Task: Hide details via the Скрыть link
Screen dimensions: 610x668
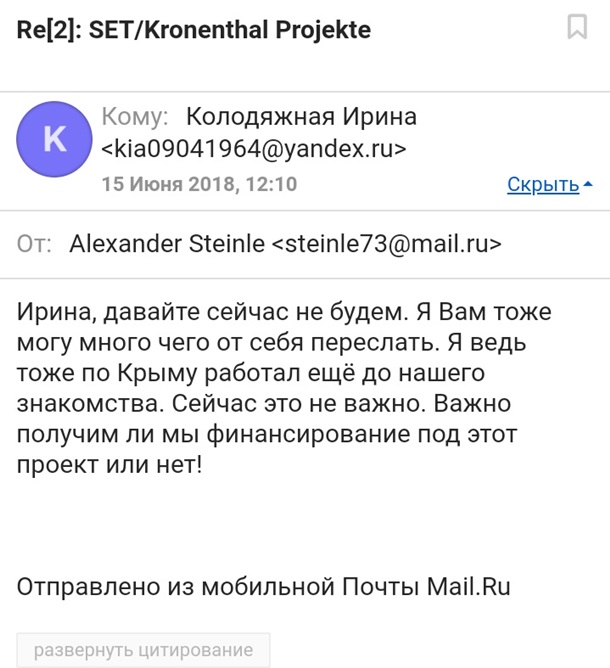Action: pos(543,185)
